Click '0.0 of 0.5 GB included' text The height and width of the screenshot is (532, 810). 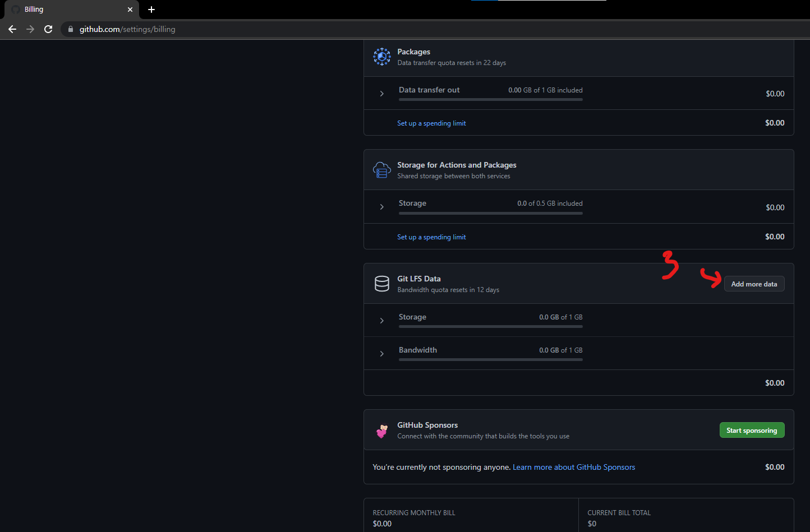click(x=550, y=203)
